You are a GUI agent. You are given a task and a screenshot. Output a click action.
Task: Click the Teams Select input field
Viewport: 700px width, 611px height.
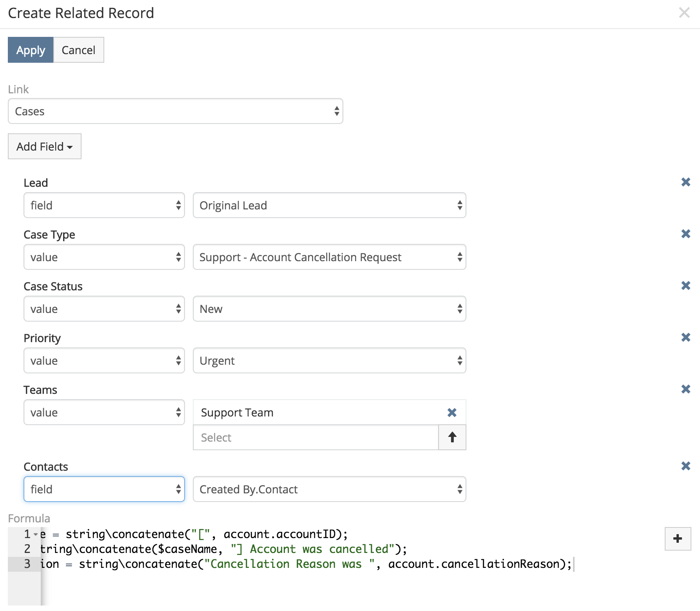pos(316,438)
